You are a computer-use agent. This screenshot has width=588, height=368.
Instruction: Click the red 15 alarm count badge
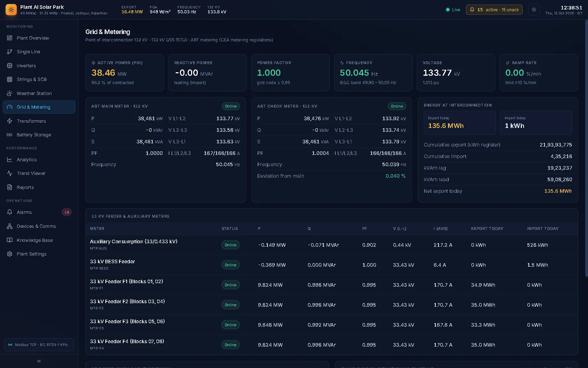pos(66,212)
